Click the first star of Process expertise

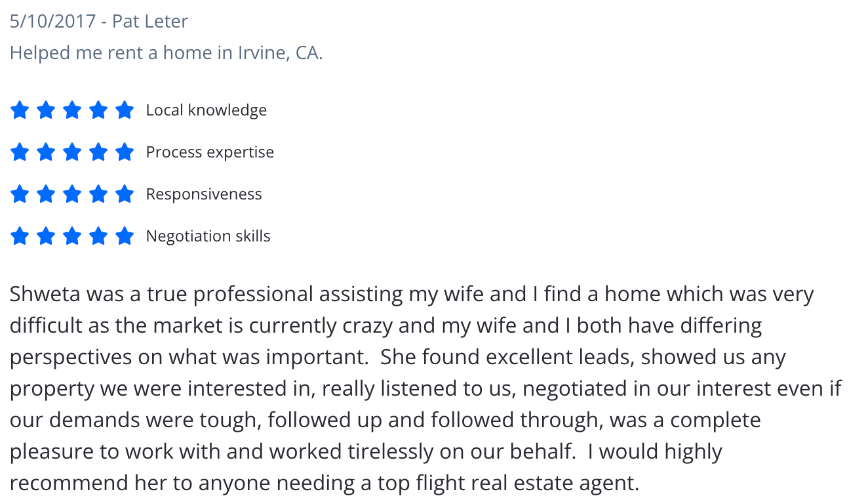click(20, 152)
